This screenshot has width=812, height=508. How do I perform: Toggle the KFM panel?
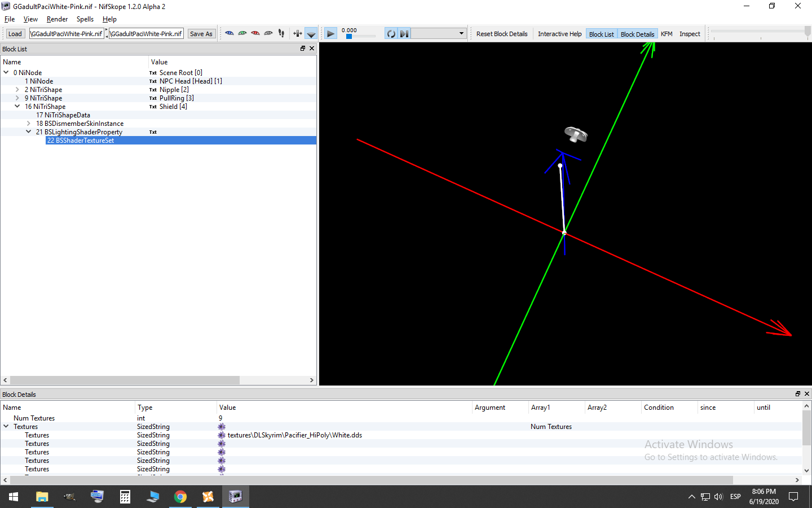[x=667, y=34]
